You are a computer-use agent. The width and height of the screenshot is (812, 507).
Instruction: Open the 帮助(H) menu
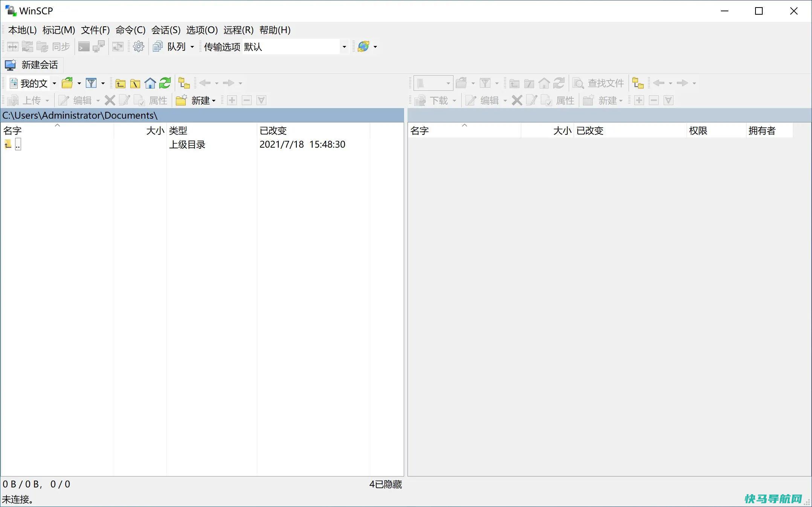click(x=275, y=30)
